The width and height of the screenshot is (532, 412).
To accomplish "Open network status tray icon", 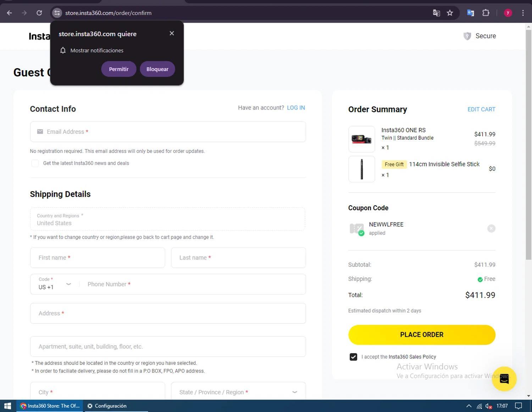I will click(480, 406).
